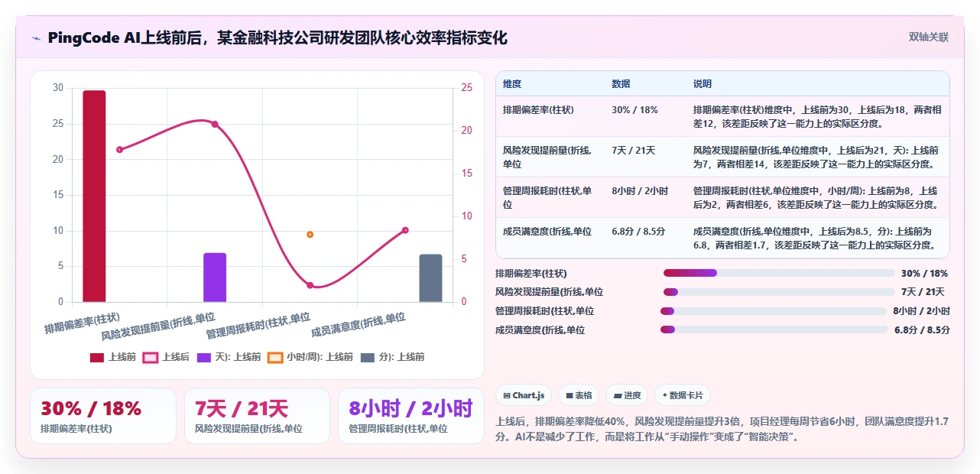Image resolution: width=980 pixels, height=474 pixels.
Task: Click the x-axis label 排期偏差率(柱状)
Action: click(x=82, y=323)
